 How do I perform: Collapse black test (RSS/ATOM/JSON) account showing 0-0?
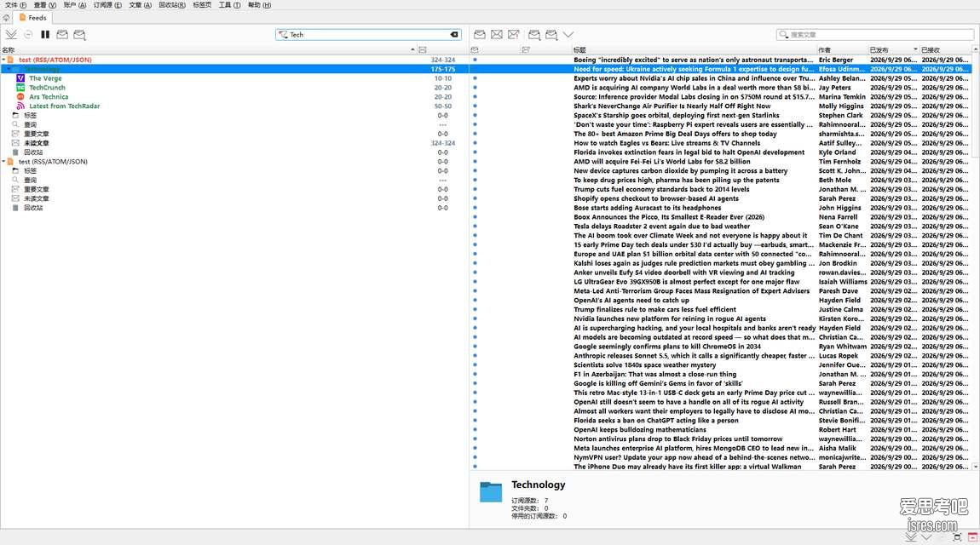[x=3, y=162]
